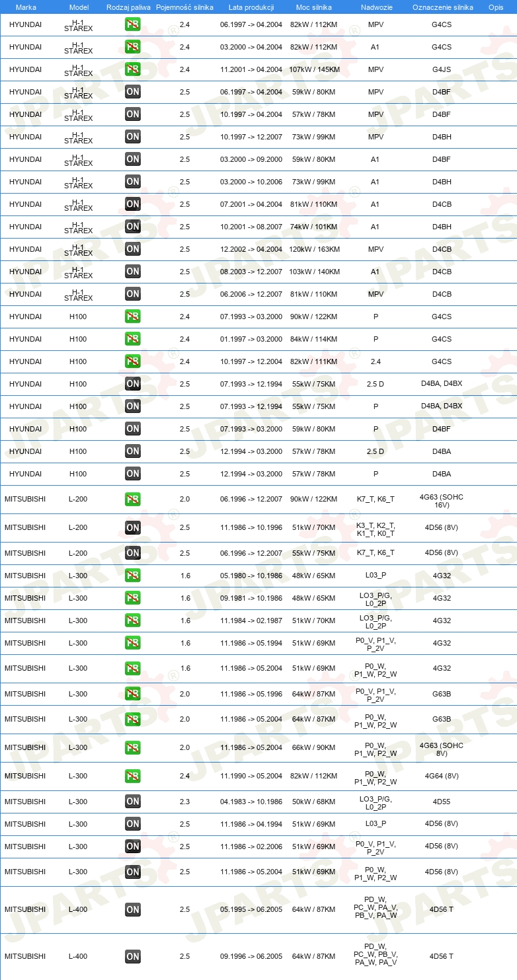Select the PD_W, PC_W, PB_V, PA_W, PA_V body cell
Screen dimensions: 517x980
pyautogui.click(x=376, y=956)
